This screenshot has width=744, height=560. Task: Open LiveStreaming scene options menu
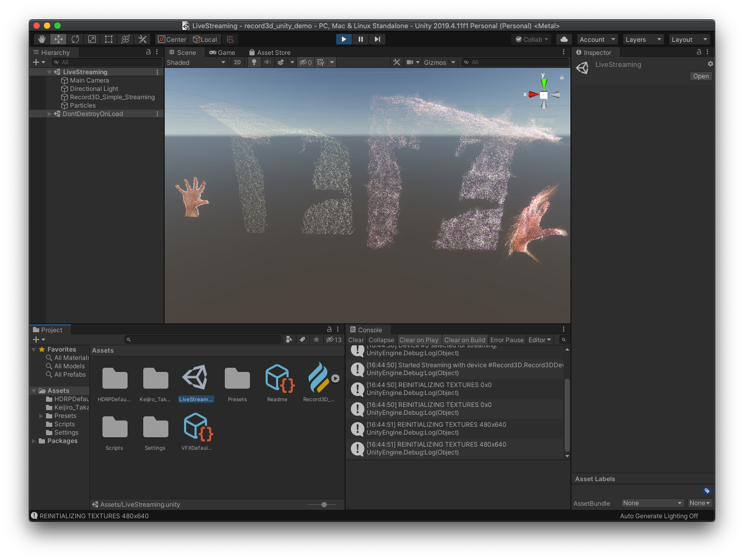tap(157, 72)
